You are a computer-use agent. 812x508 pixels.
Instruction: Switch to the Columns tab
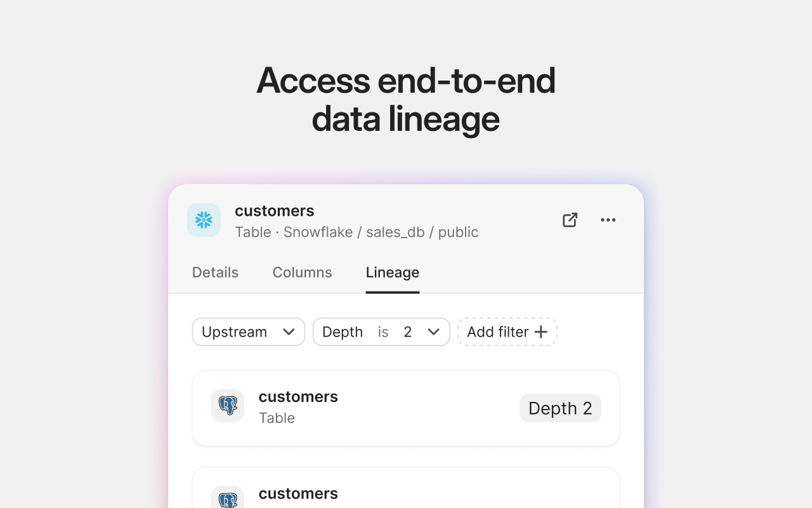302,272
